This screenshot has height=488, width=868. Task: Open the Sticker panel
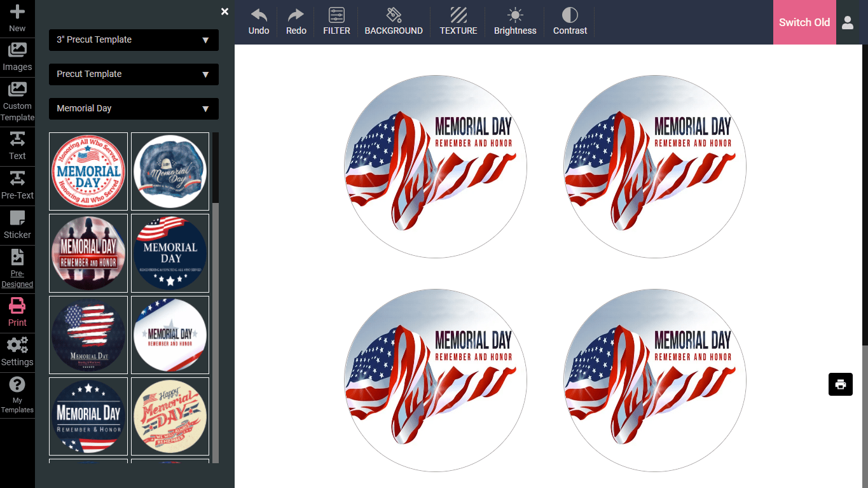tap(17, 225)
